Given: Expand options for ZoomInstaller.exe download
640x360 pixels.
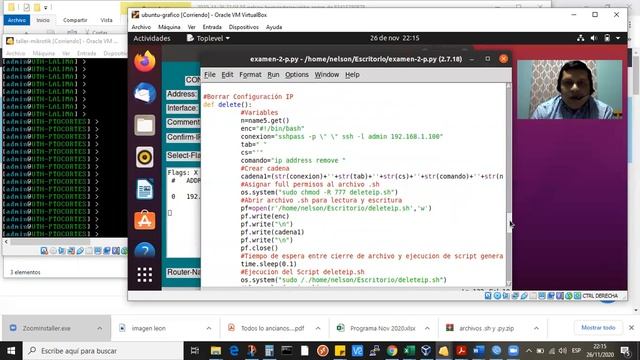Looking at the screenshot, I should [100, 328].
